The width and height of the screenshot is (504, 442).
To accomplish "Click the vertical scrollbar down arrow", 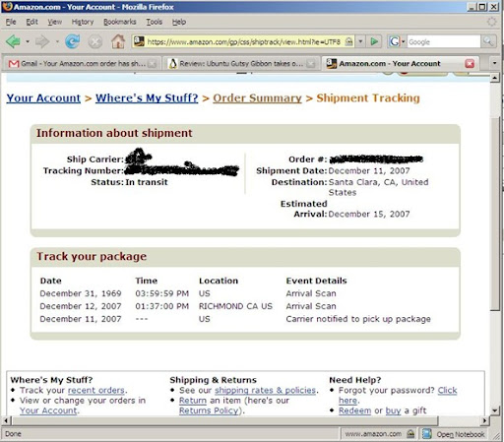I will pos(495,410).
